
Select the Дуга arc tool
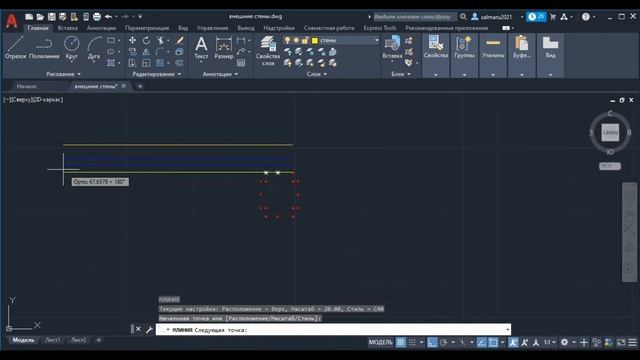(94, 47)
